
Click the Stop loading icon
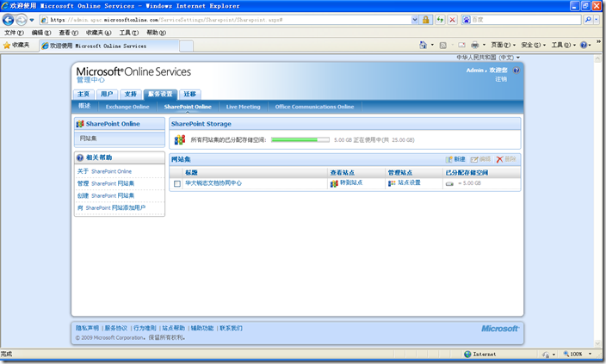tap(452, 19)
